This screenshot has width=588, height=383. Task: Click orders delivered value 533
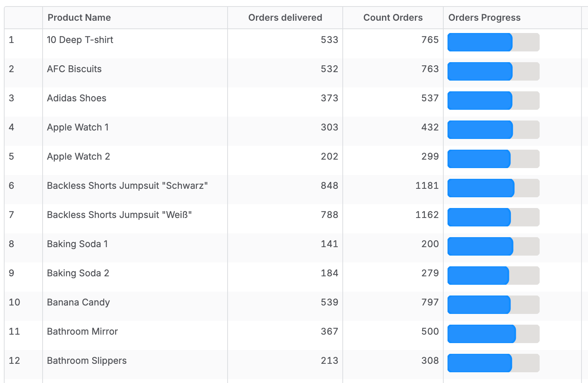point(329,40)
